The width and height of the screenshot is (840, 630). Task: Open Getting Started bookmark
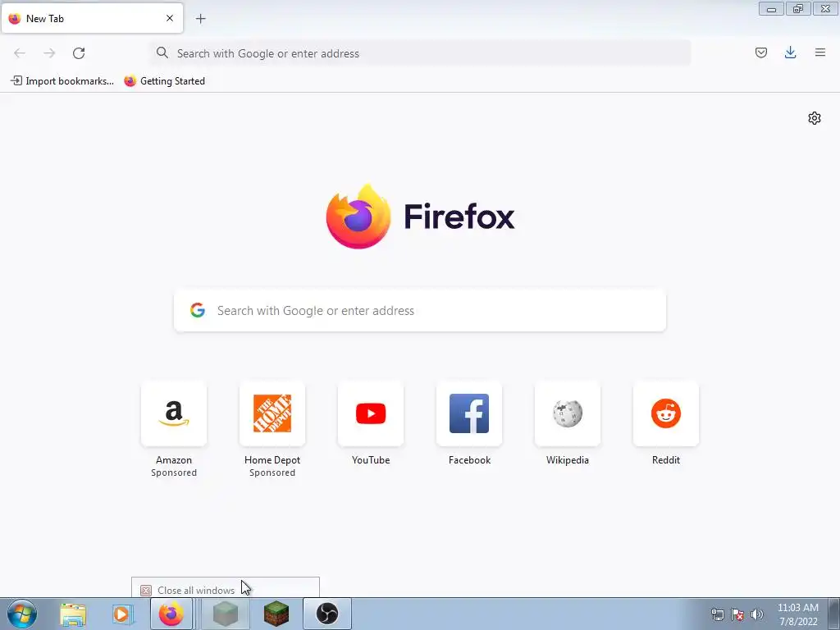coord(164,81)
